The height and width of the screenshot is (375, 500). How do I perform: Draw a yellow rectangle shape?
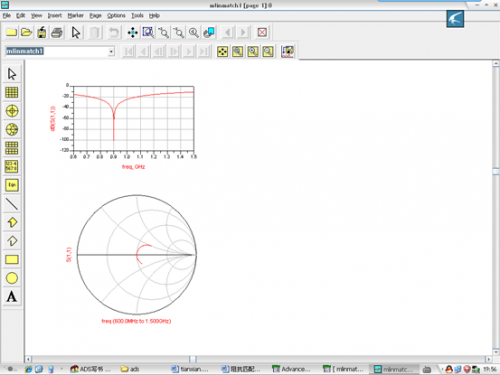(12, 259)
